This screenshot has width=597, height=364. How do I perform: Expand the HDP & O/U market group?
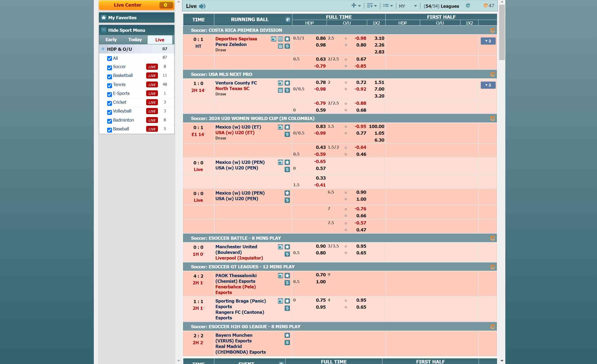[137, 49]
